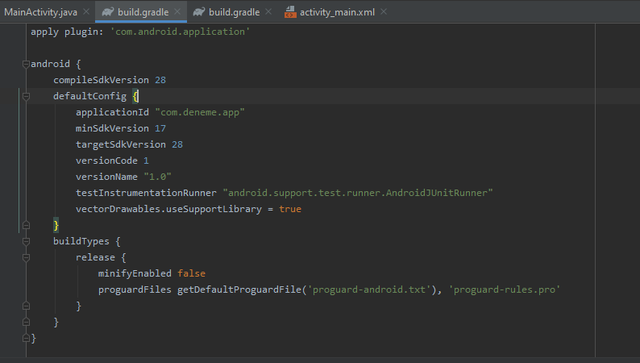Switch to the activity_main.xml tab
640x363 pixels.
point(337,12)
